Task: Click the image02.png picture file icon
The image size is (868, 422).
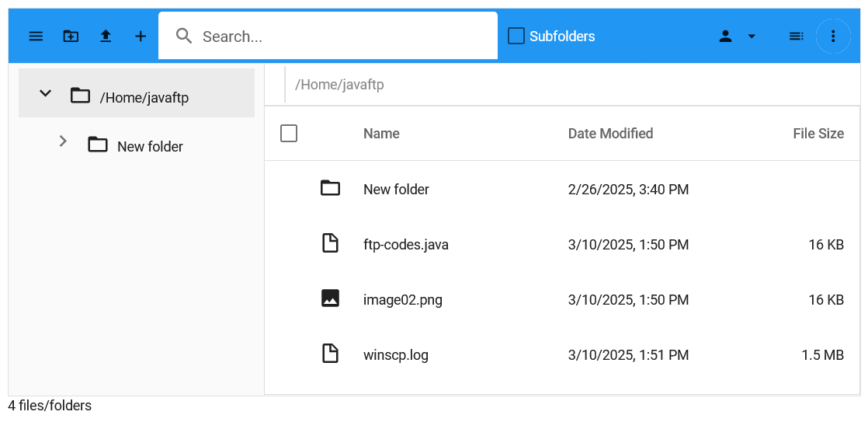Action: (330, 298)
